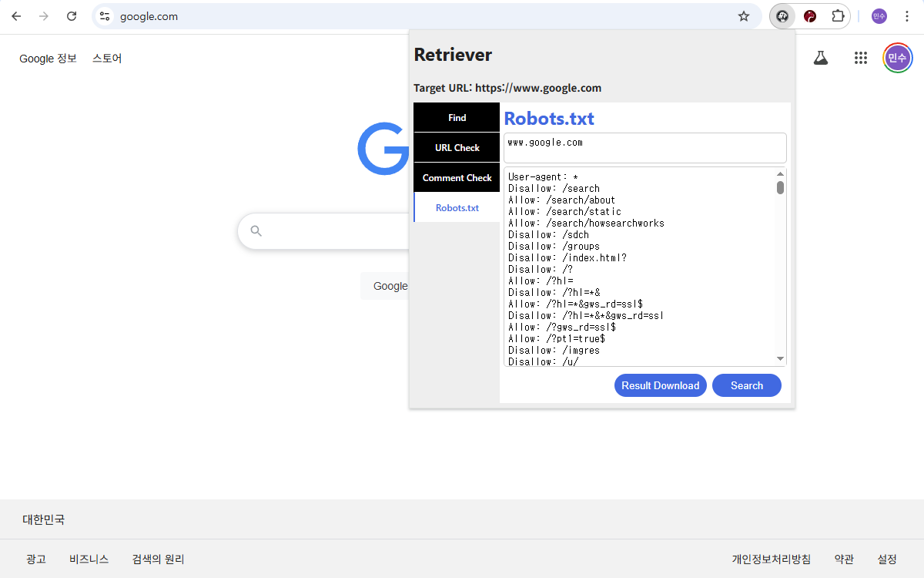Bookmark this page with the star icon

click(744, 16)
